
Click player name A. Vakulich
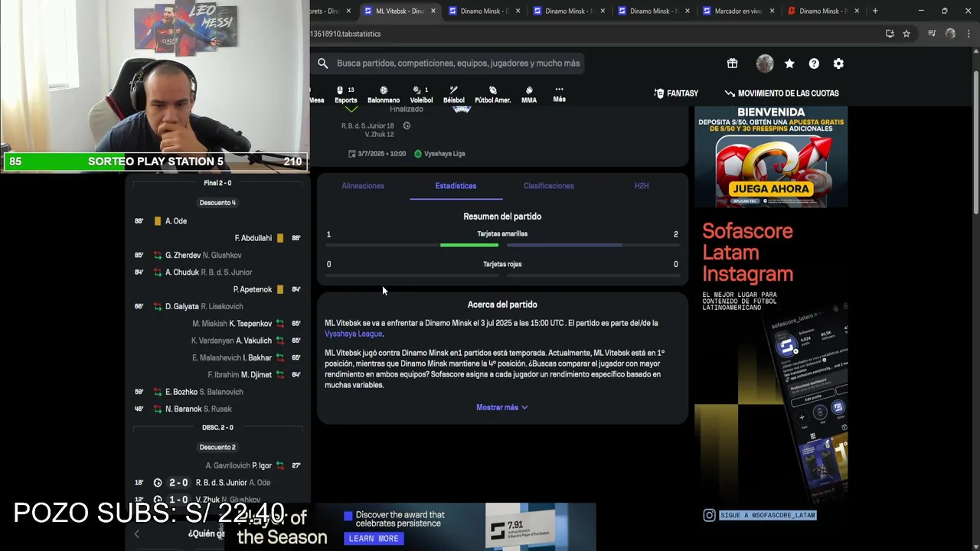[x=253, y=341]
